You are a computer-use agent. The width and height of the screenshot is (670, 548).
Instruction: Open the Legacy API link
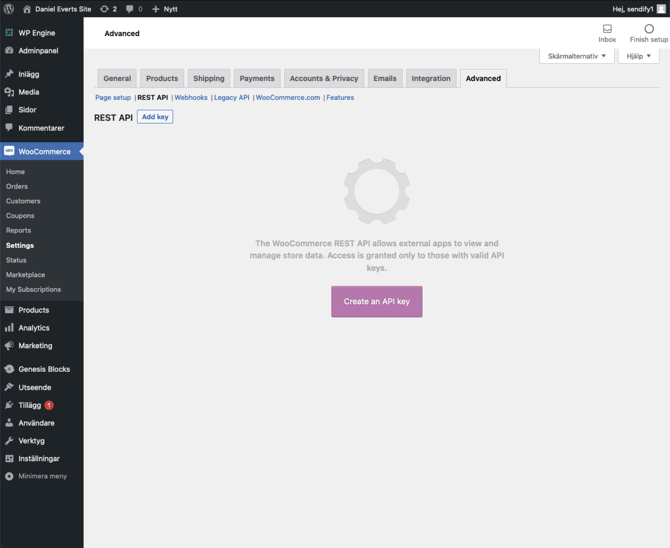coord(232,98)
